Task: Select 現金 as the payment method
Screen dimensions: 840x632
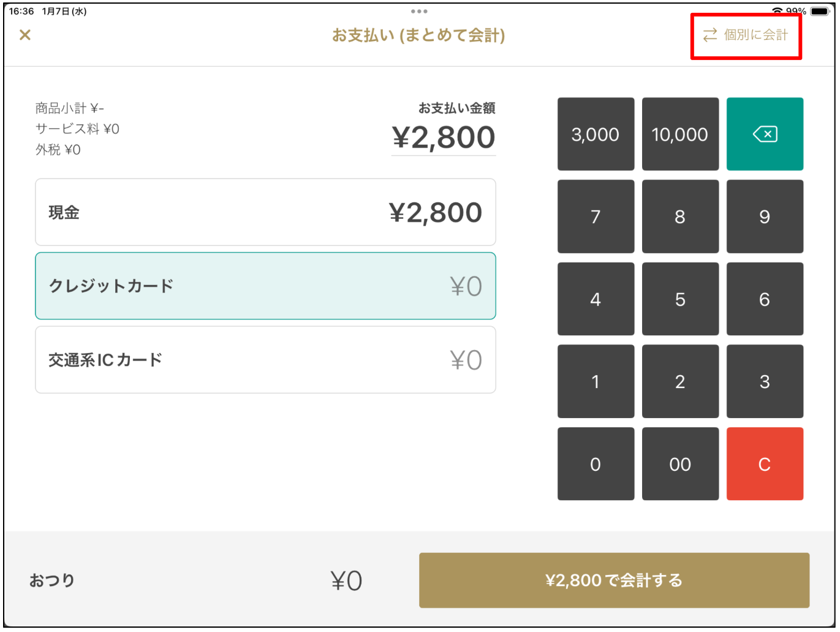Action: [265, 211]
